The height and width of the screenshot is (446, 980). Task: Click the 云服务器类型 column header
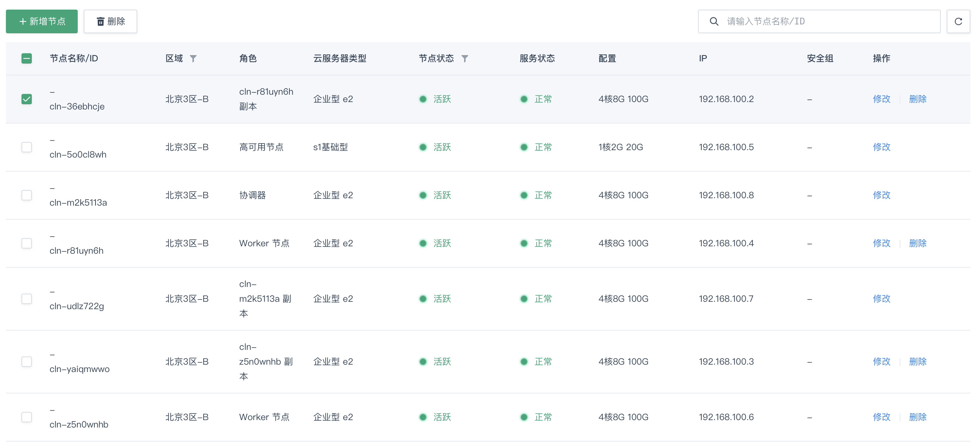pyautogui.click(x=340, y=58)
